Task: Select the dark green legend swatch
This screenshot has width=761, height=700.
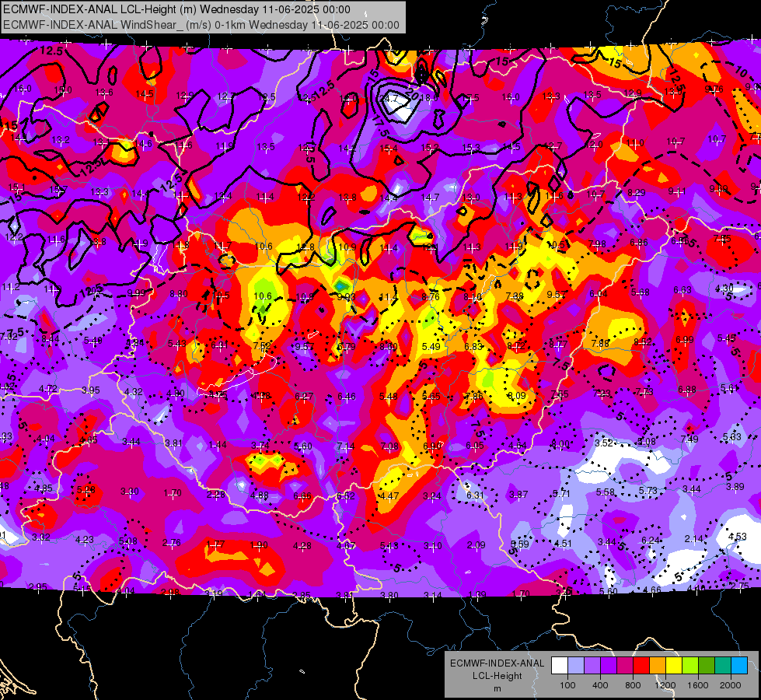Action: pos(707,665)
